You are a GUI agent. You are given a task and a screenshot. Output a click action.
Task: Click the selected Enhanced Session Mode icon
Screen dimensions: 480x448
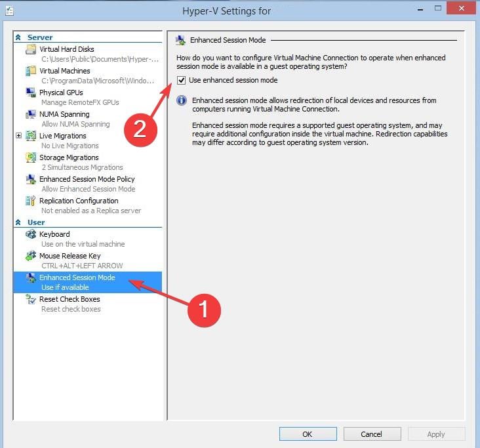[x=31, y=277]
